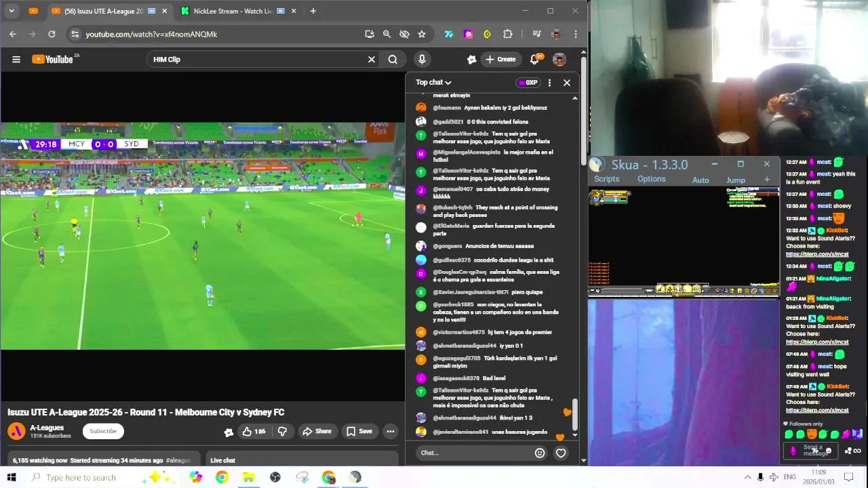Click ENG language indicator in tray
Image resolution: width=868 pixels, height=488 pixels.
point(789,477)
